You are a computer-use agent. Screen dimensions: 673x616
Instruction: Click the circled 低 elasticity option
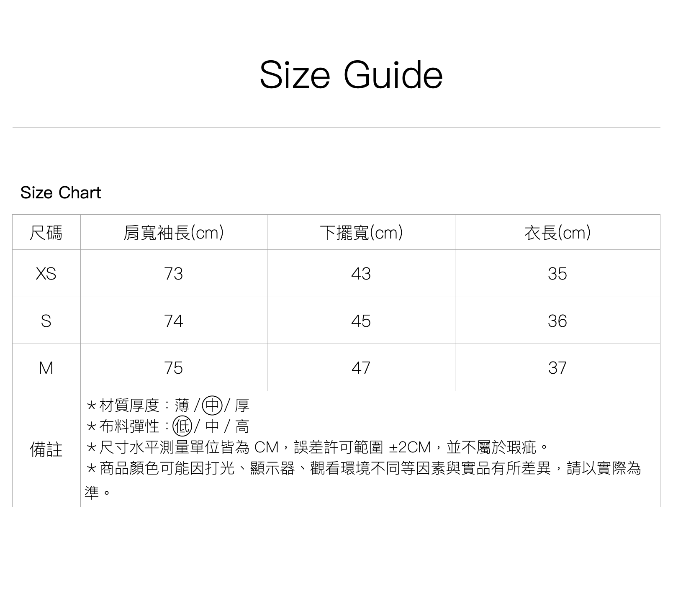coord(182,426)
